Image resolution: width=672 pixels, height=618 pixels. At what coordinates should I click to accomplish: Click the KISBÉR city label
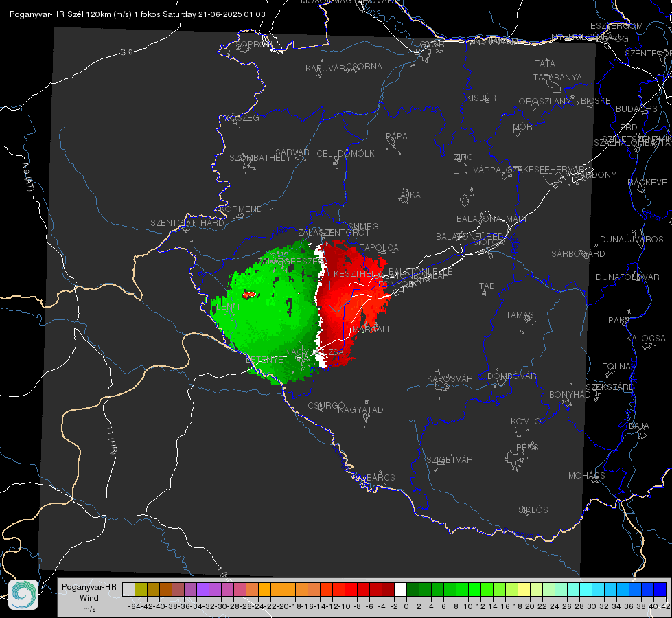pos(481,98)
